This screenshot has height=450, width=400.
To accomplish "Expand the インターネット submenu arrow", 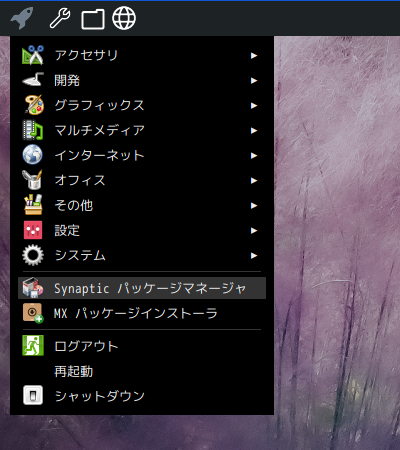I will pos(254,155).
